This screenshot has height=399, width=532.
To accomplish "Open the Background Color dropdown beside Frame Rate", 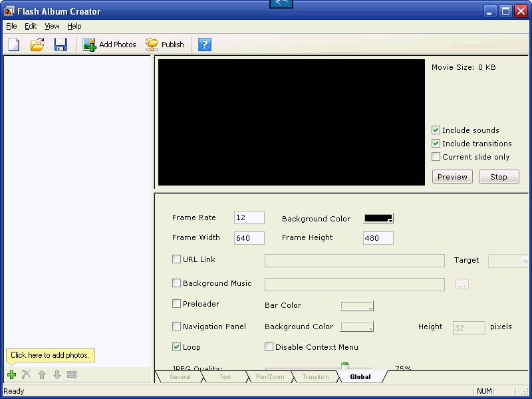I will click(x=379, y=218).
